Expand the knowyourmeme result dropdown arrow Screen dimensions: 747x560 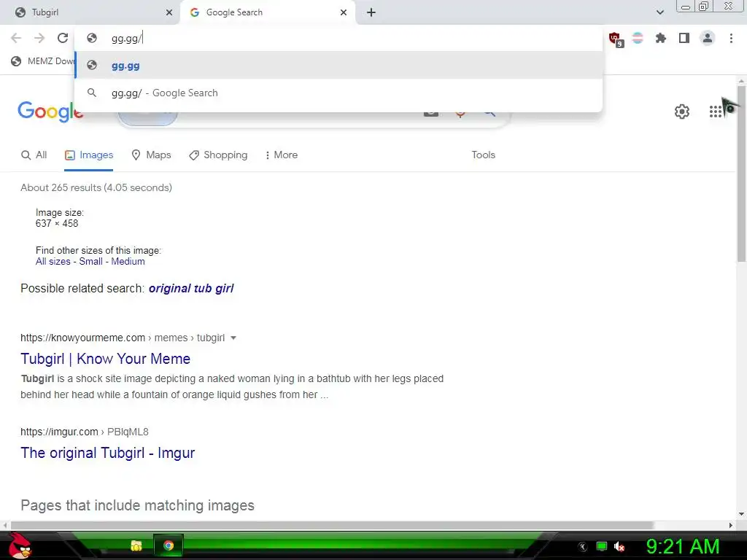click(233, 338)
